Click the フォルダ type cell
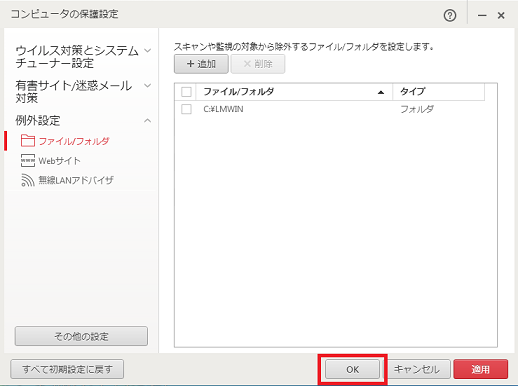The image size is (518, 386). (x=417, y=109)
